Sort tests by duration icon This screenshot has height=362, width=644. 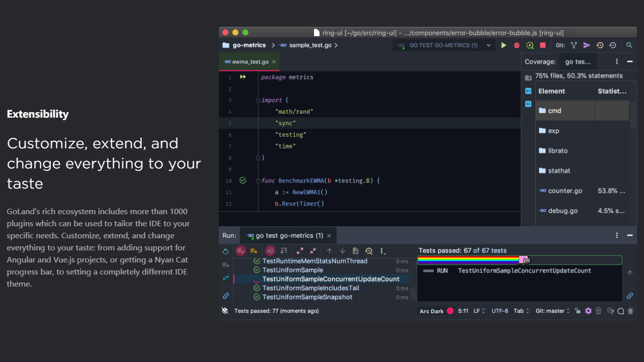(x=284, y=251)
